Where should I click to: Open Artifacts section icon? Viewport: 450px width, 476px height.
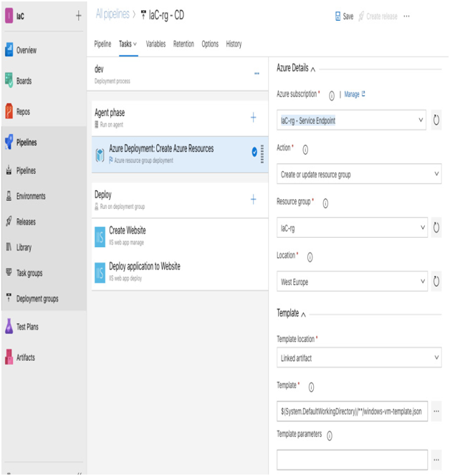click(9, 356)
